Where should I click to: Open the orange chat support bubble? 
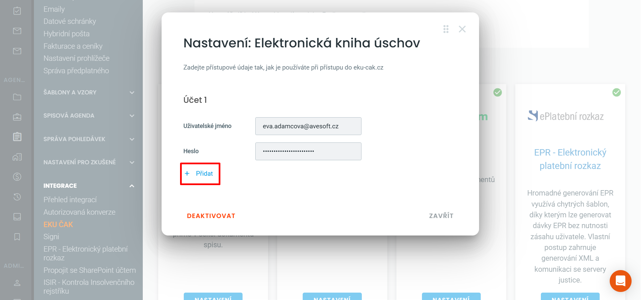[620, 281]
